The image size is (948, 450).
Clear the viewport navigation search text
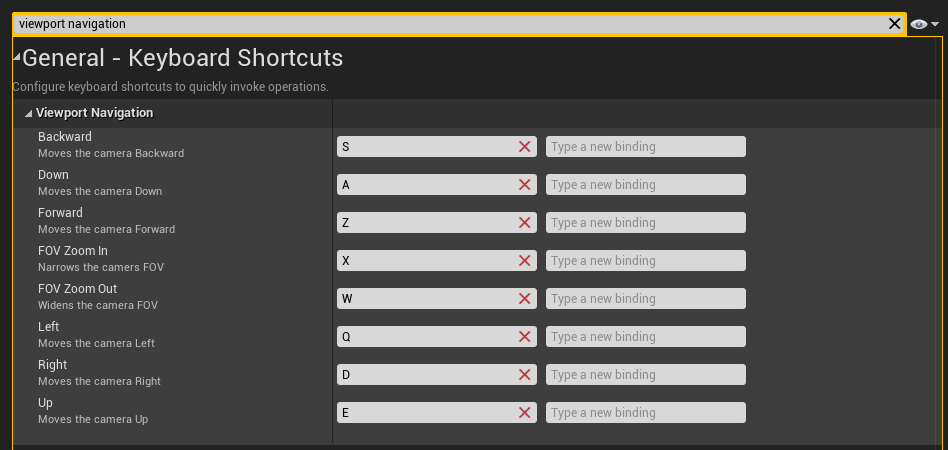click(x=895, y=23)
